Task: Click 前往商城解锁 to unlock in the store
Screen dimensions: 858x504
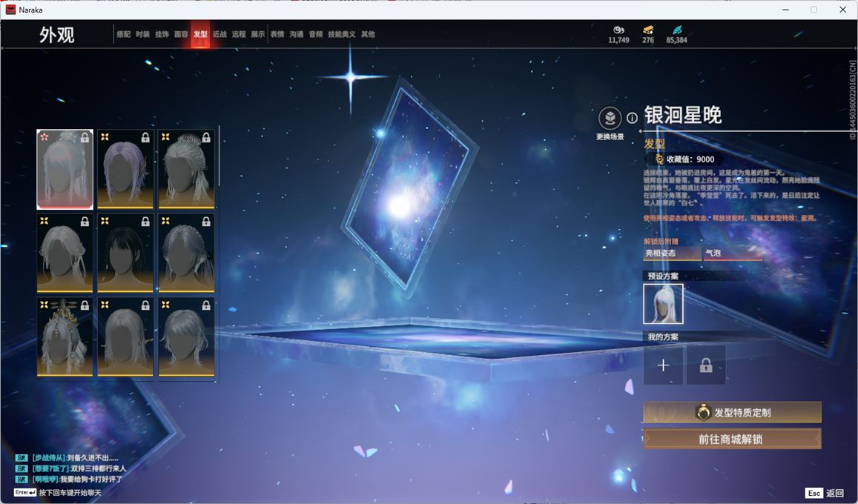Action: click(732, 439)
